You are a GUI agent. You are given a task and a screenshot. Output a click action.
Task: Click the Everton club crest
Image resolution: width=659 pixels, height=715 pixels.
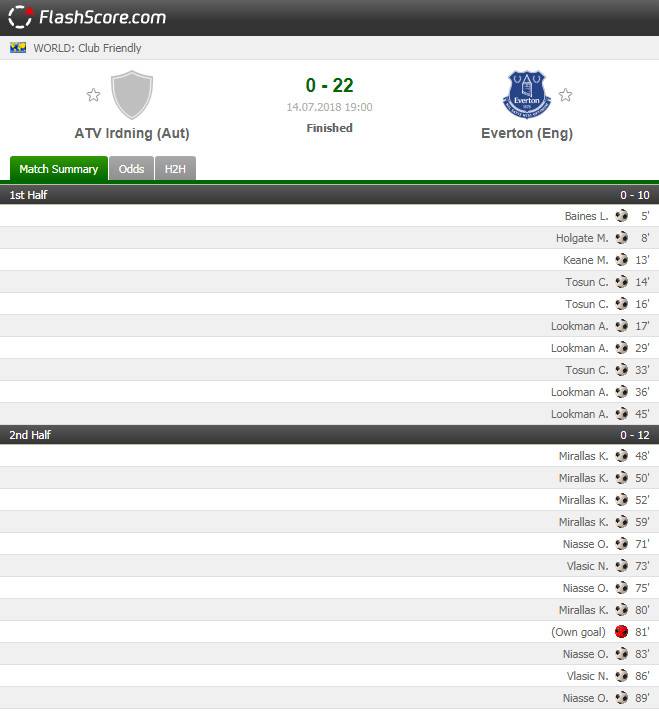pos(527,95)
